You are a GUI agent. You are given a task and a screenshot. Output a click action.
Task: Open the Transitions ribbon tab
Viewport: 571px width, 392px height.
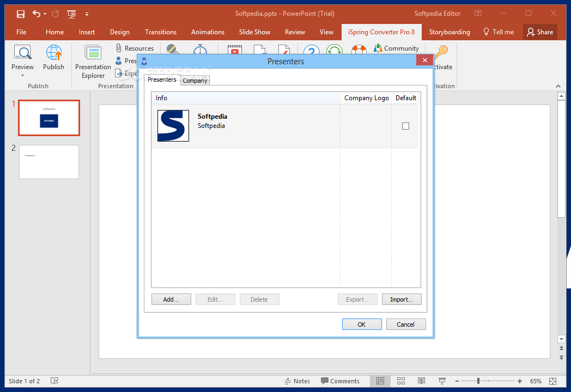161,32
